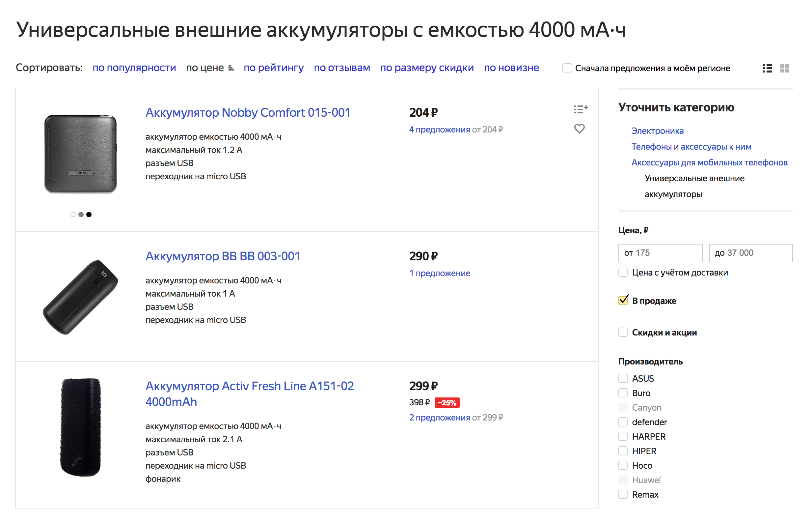Click BB 003-001 product thumbnail
This screenshot has height=524, width=812.
pyautogui.click(x=80, y=297)
